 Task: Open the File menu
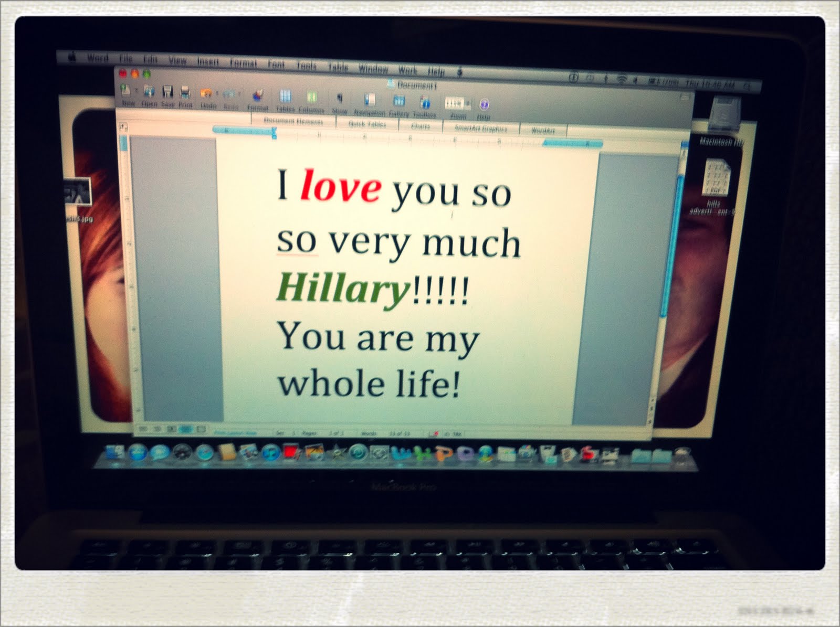(126, 59)
